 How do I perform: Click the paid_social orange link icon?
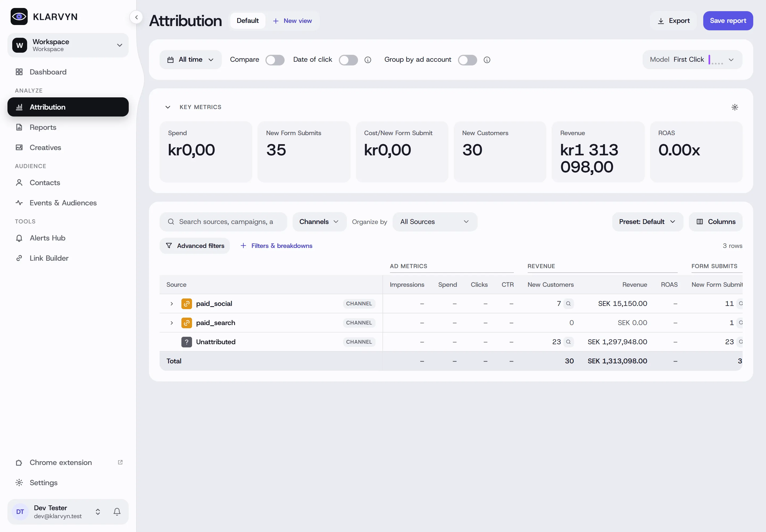tap(187, 304)
